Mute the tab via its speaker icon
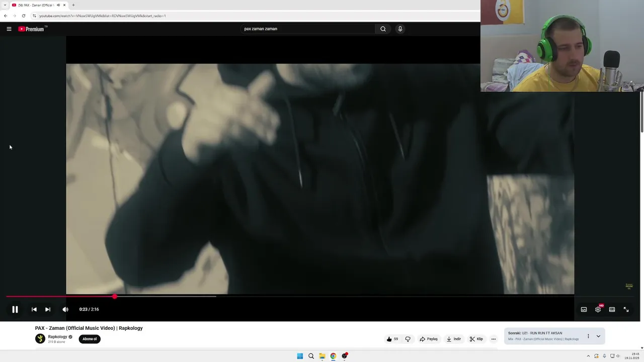 (x=58, y=5)
